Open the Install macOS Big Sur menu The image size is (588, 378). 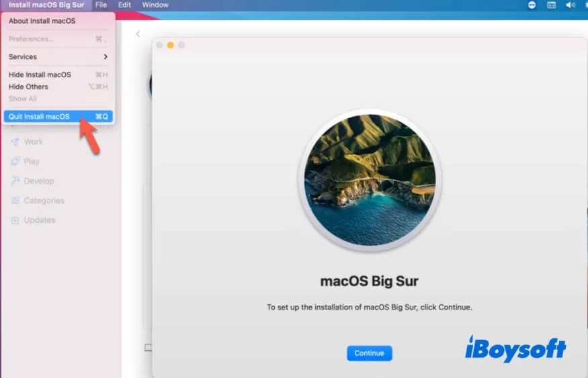[46, 5]
